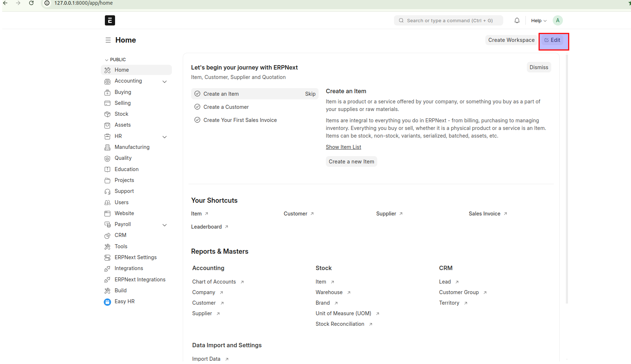Click the Create a new Item button
The height and width of the screenshot is (364, 631).
[351, 162]
